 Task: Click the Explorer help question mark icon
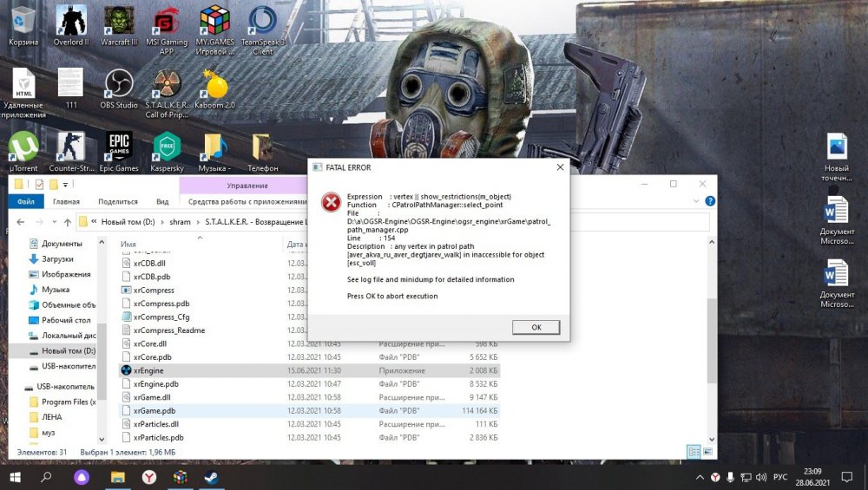tap(710, 201)
